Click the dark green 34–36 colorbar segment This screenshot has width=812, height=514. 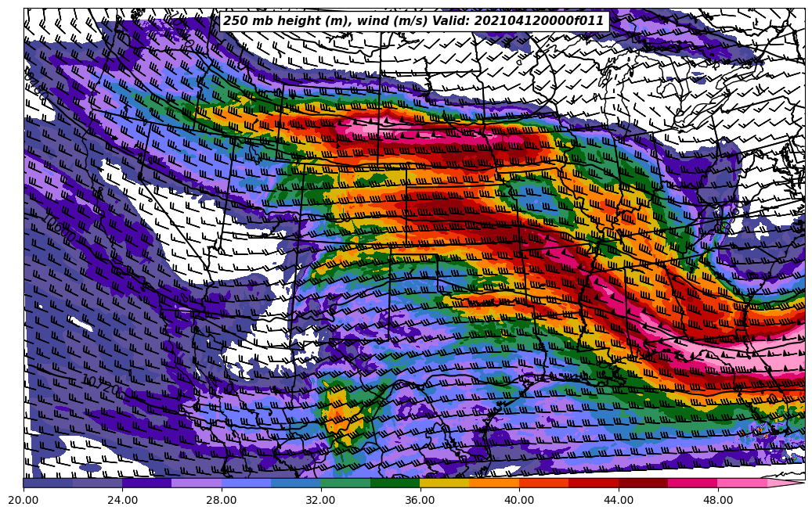(x=395, y=483)
